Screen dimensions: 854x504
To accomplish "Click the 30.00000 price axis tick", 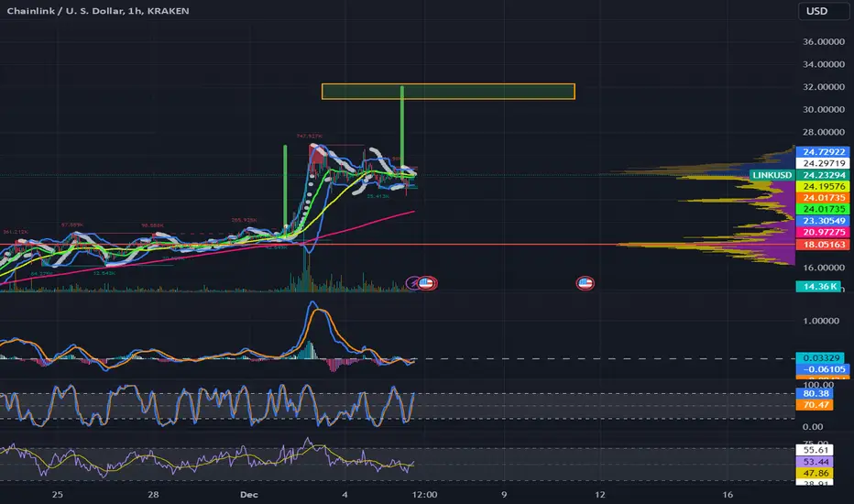I will click(824, 110).
